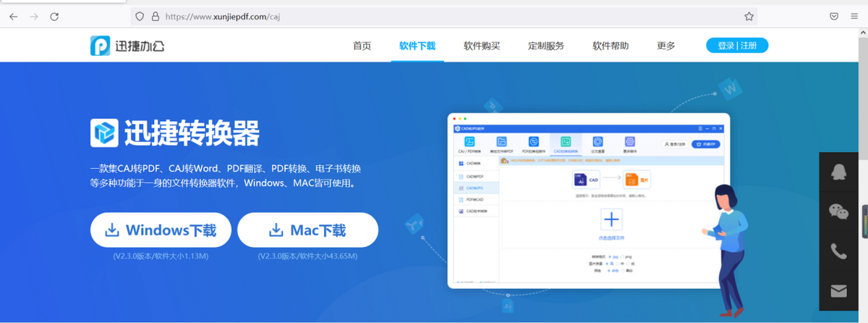Click PDF的其他操作 icon in app preview
Image resolution: width=868 pixels, height=323 pixels.
click(534, 142)
